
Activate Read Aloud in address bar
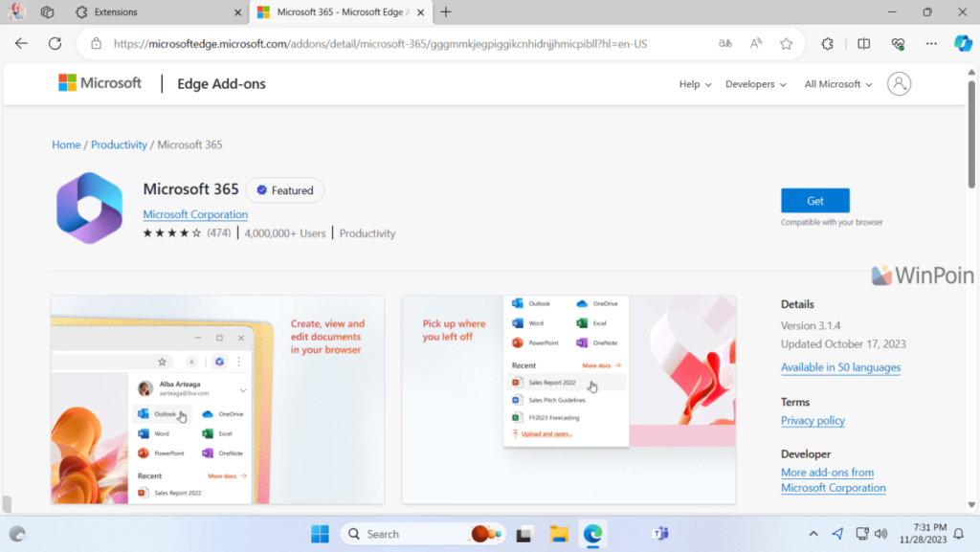click(756, 44)
